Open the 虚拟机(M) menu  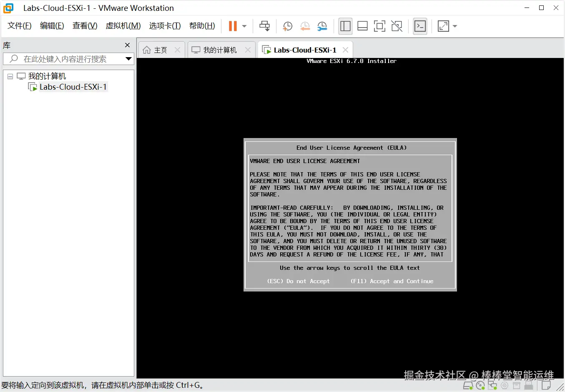pyautogui.click(x=123, y=26)
